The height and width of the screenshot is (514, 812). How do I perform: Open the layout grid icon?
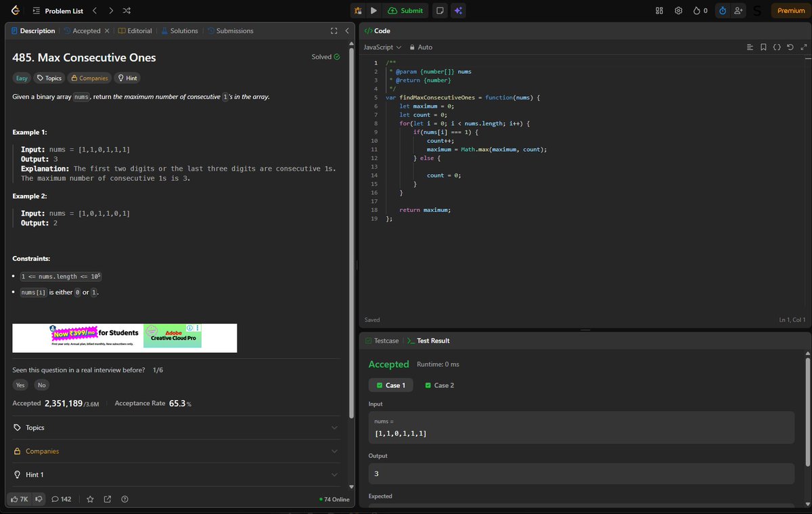tap(660, 11)
